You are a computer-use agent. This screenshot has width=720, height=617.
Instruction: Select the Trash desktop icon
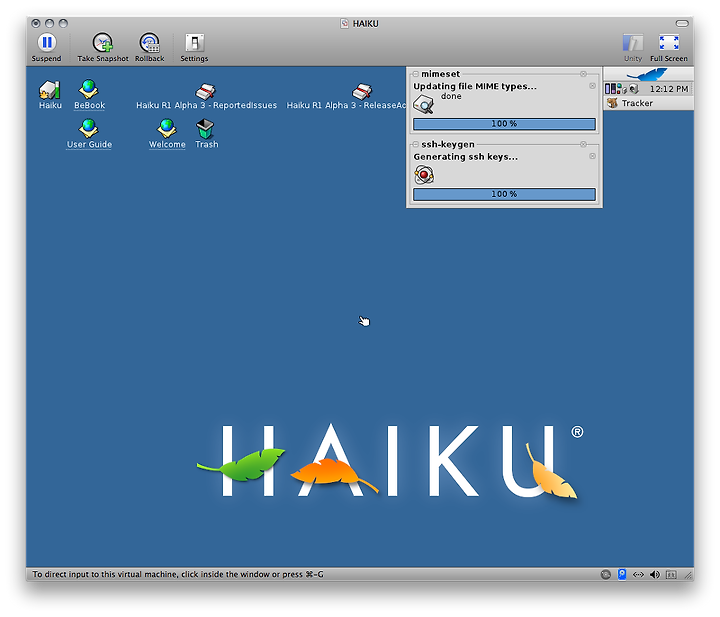[x=205, y=129]
